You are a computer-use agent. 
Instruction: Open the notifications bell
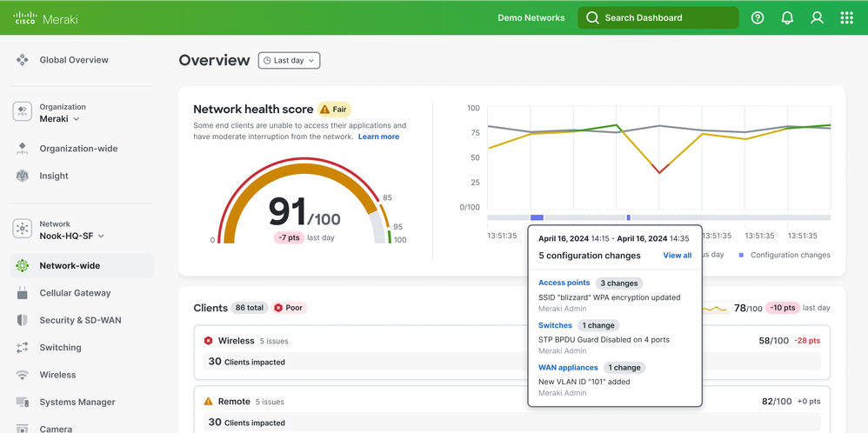click(x=787, y=17)
